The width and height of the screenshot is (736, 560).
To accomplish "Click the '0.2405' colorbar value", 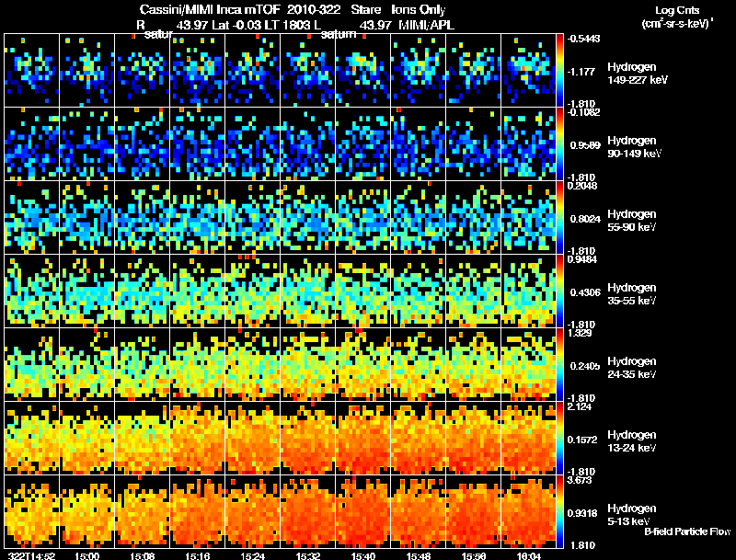I will (585, 366).
